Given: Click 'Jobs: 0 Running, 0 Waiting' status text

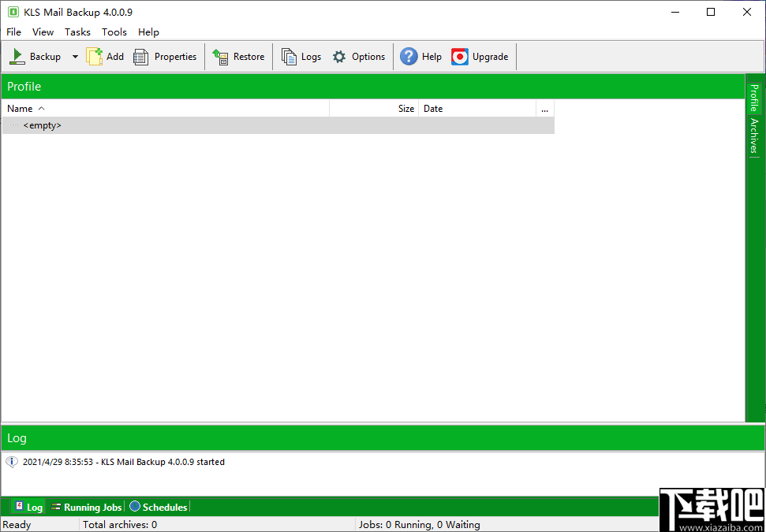Looking at the screenshot, I should point(419,525).
